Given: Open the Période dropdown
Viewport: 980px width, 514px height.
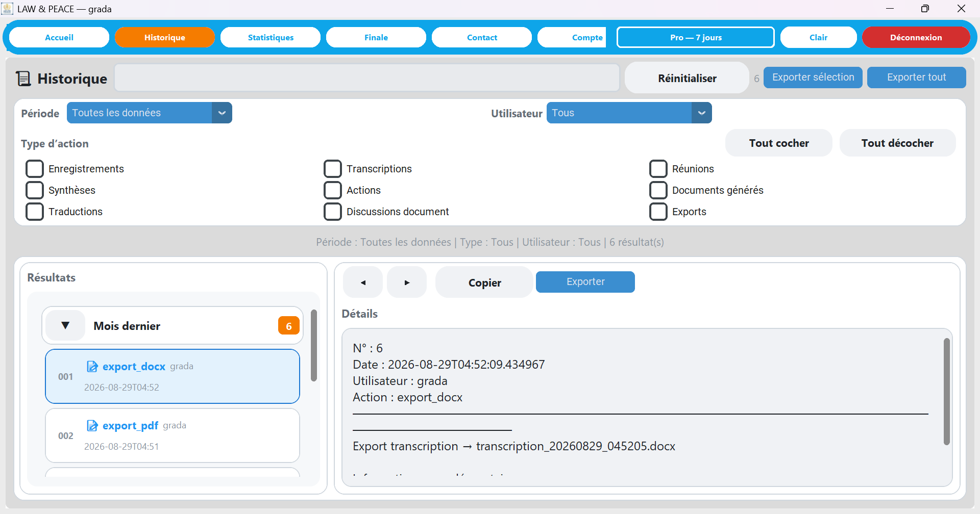Looking at the screenshot, I should [150, 113].
